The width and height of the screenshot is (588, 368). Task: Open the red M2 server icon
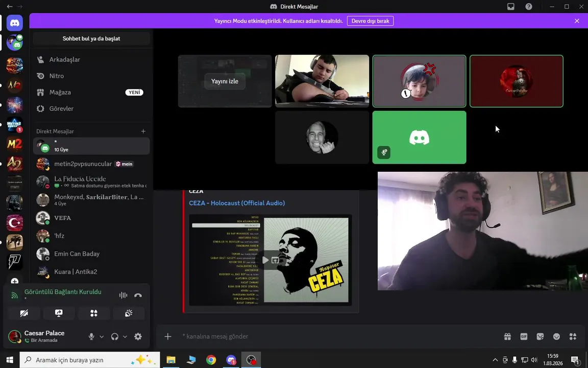point(15,144)
